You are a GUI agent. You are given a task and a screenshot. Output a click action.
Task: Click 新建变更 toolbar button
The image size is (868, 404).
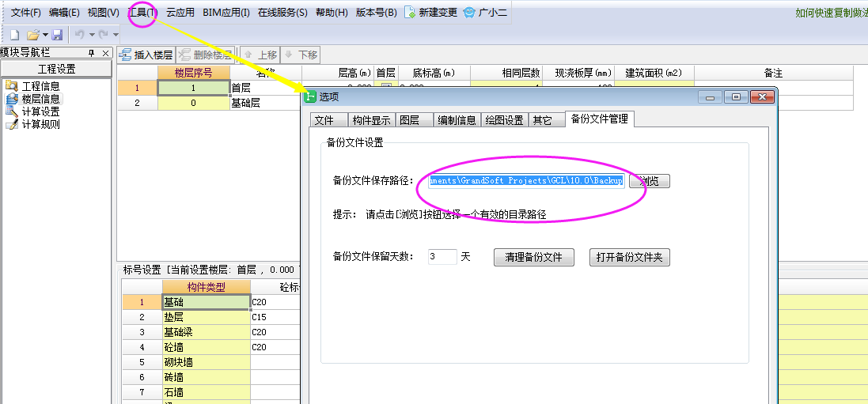(431, 12)
